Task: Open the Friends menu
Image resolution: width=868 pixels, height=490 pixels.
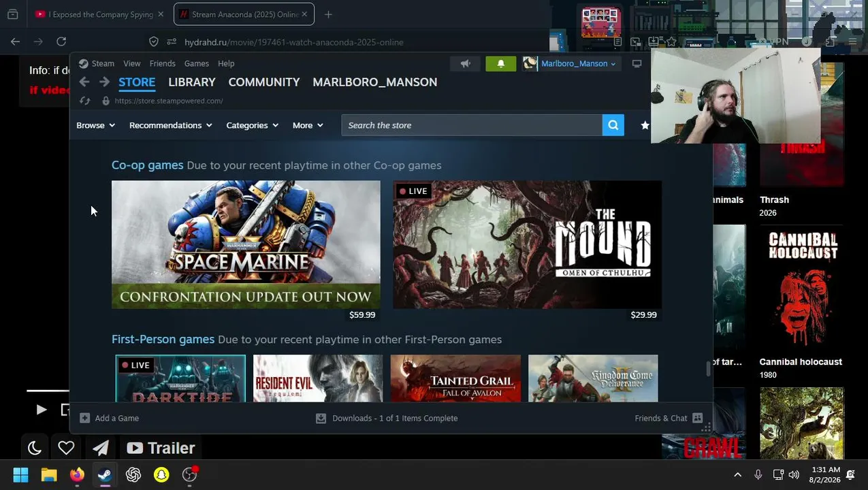Action: pos(162,63)
